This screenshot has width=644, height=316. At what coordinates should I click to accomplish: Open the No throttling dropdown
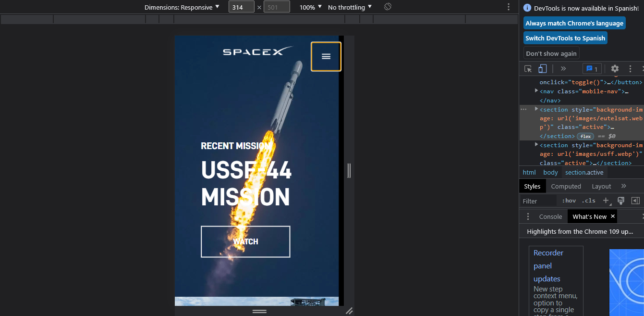tap(350, 7)
